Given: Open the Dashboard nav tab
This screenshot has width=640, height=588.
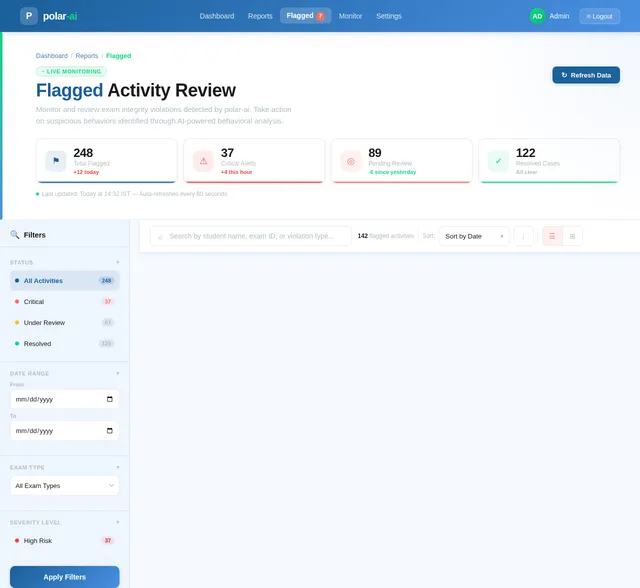Looking at the screenshot, I should click(217, 16).
